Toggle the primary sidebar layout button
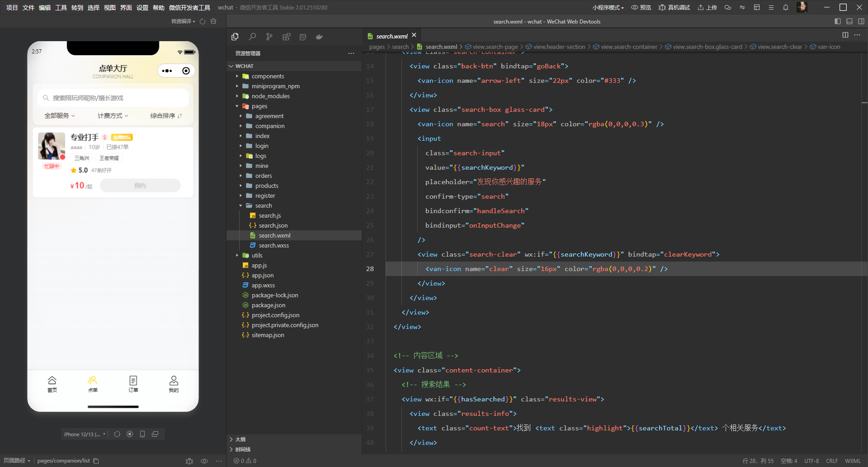The width and height of the screenshot is (868, 467). 837,21
